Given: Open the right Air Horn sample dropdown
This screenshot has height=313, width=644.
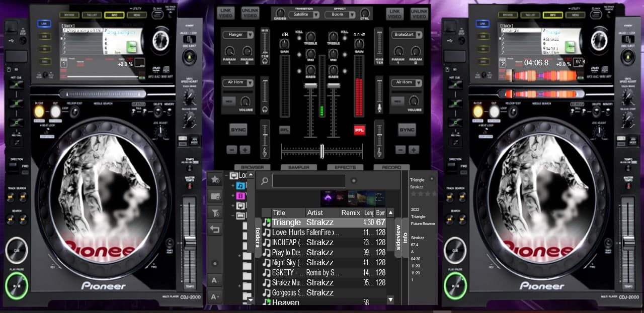Looking at the screenshot, I should click(x=407, y=82).
